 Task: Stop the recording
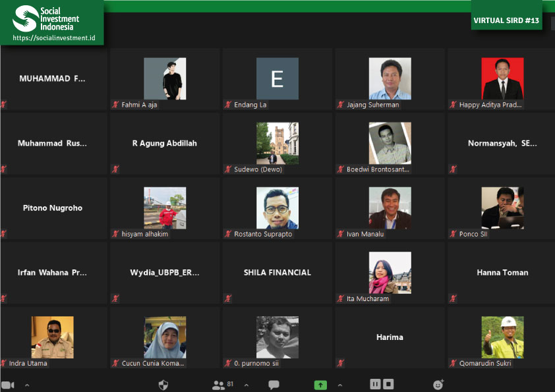click(x=389, y=384)
